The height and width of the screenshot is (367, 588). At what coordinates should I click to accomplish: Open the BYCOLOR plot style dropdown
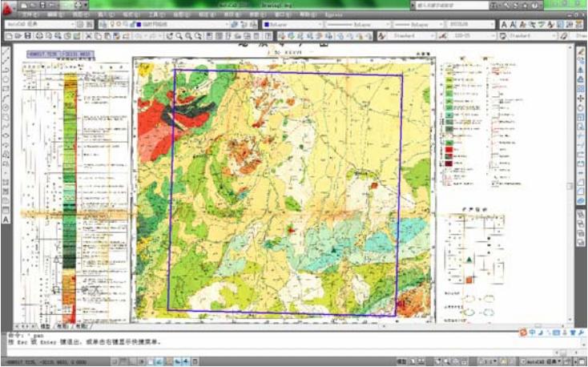click(x=470, y=25)
